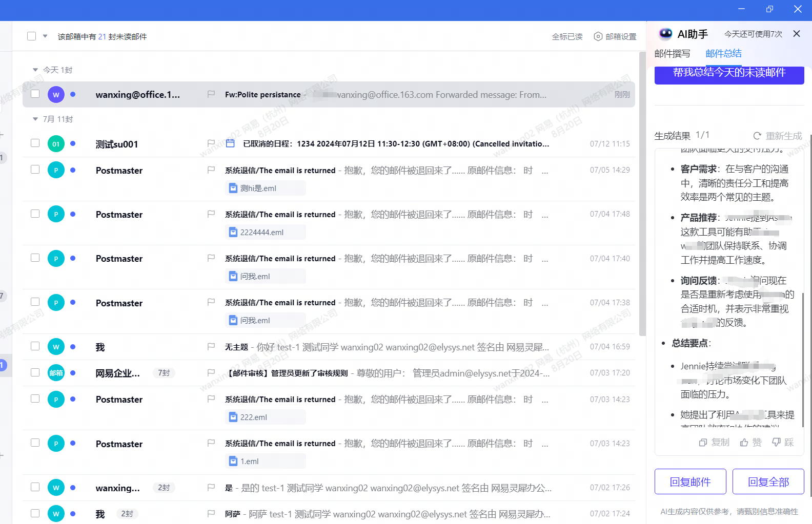This screenshot has width=812, height=524.
Task: Open the 邮件审核 管理员更新了审核规则 email
Action: pyautogui.click(x=329, y=373)
